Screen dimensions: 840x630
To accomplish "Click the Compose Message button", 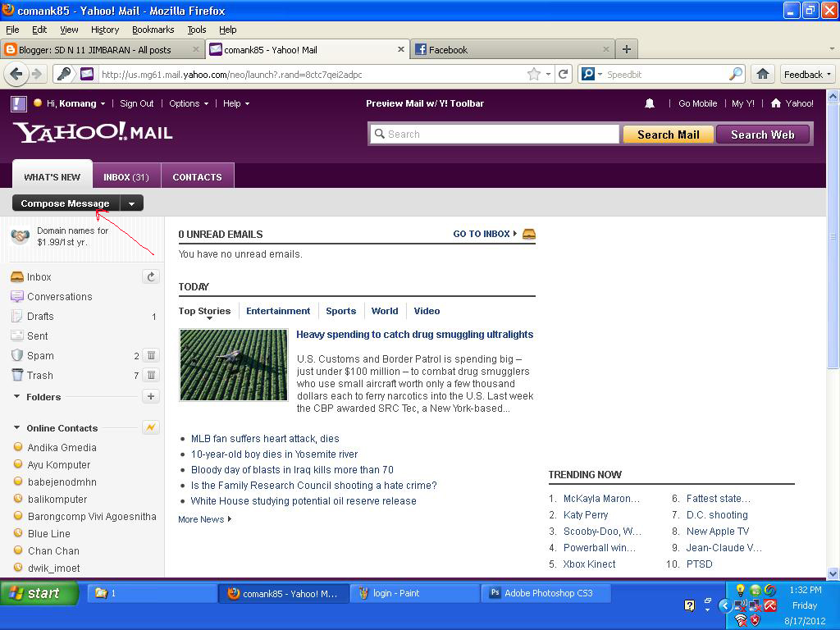I will 66,203.
